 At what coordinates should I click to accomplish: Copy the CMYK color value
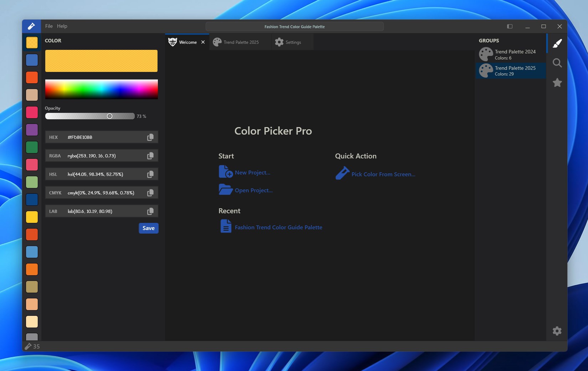150,193
